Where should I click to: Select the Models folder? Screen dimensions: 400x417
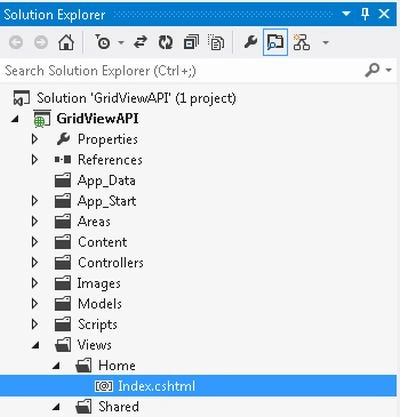coord(100,304)
